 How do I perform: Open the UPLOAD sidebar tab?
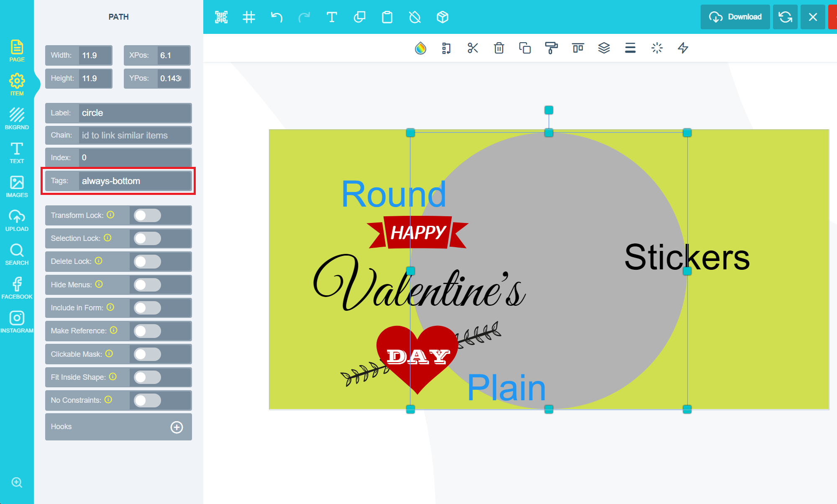pos(17,220)
